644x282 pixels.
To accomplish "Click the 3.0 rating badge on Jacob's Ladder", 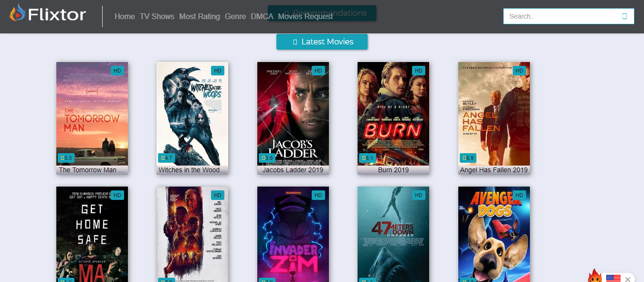I will [267, 158].
